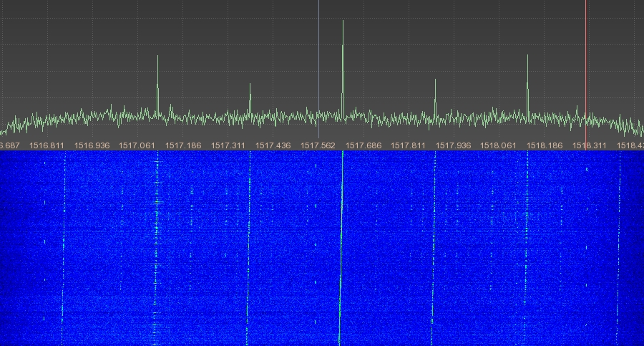Image resolution: width=644 pixels, height=346 pixels.
Task: Click the 1516.936 frequency scale label
Action: [92, 145]
